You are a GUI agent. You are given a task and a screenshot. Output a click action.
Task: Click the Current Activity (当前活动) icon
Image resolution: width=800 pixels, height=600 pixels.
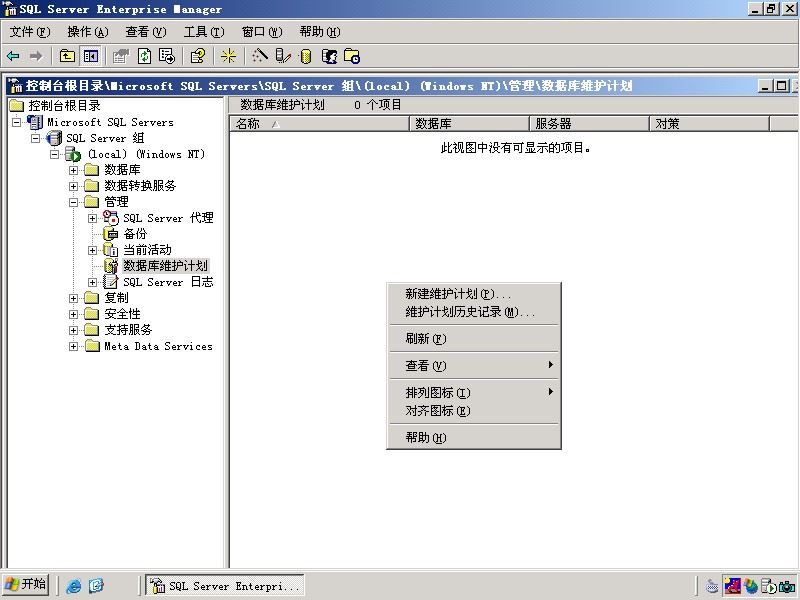(111, 249)
